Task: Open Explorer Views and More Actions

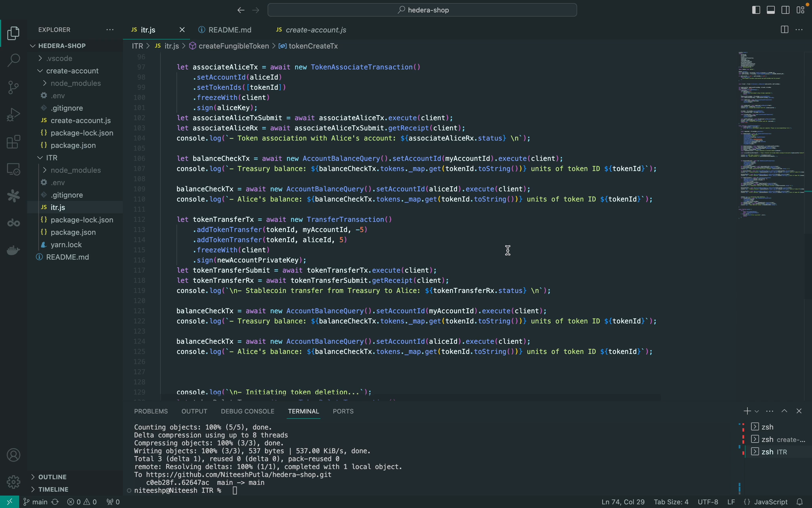Action: (x=110, y=30)
